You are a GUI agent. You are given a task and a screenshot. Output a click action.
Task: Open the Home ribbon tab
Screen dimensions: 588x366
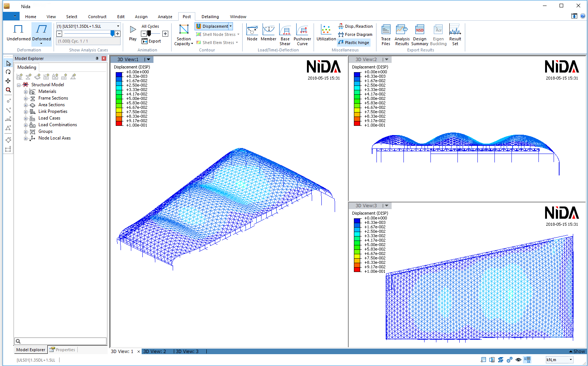(31, 17)
